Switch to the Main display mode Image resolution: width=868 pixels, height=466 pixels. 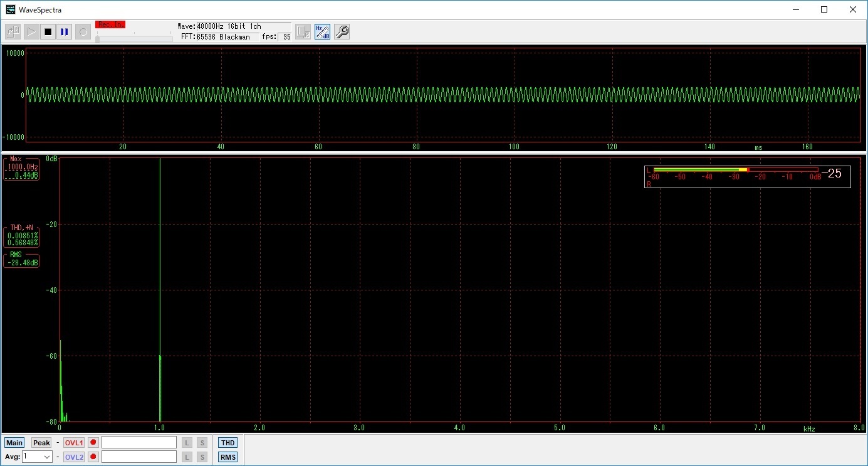tap(14, 442)
